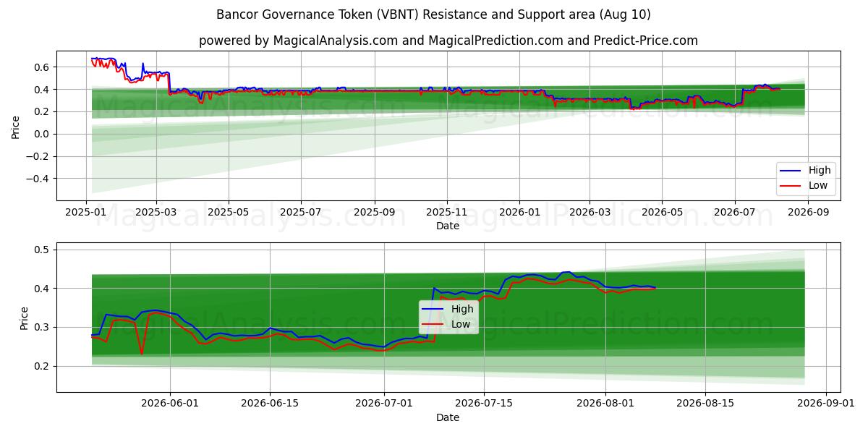Click the bottom chart 'Date' axis label

pos(448,417)
